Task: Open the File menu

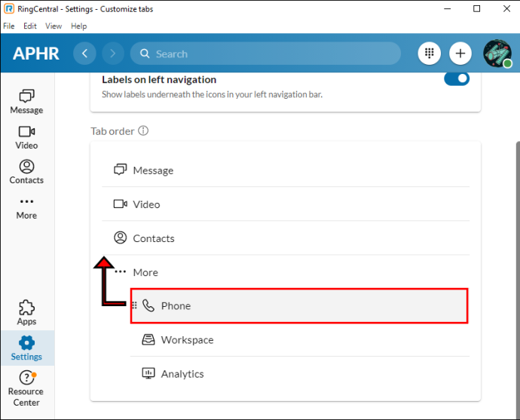Action: [9, 26]
